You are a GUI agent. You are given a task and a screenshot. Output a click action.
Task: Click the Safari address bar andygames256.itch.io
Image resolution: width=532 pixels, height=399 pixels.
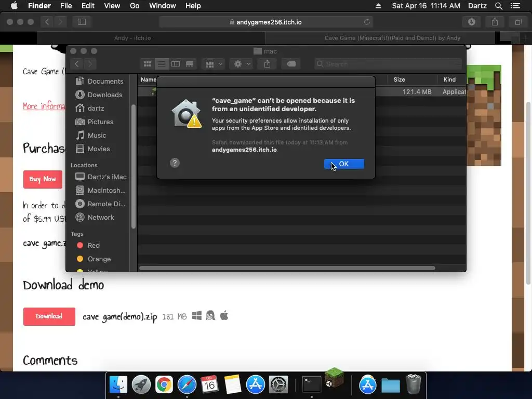pyautogui.click(x=266, y=22)
